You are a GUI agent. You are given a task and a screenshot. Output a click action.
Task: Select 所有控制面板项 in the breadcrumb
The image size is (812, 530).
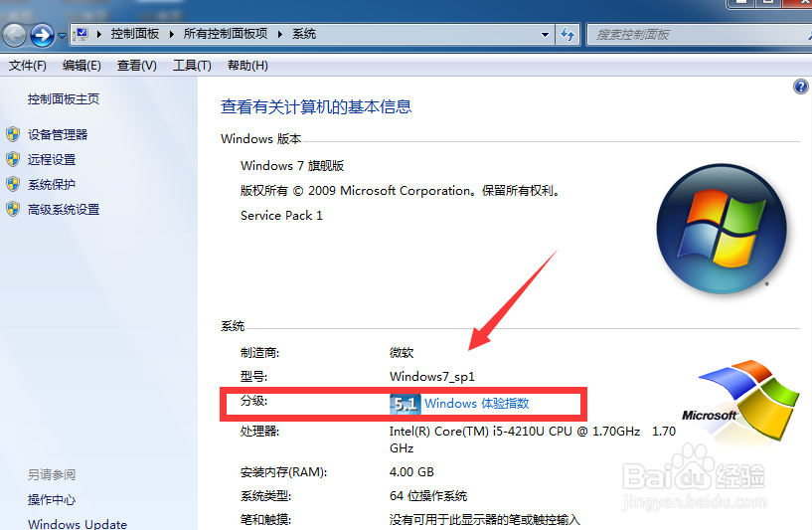226,34
